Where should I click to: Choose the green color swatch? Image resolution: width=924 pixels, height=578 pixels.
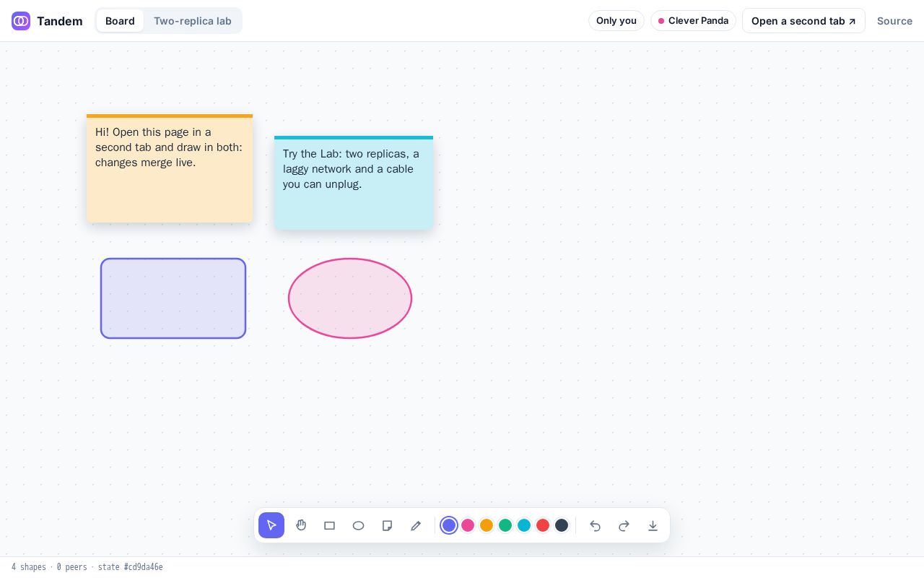pos(505,525)
